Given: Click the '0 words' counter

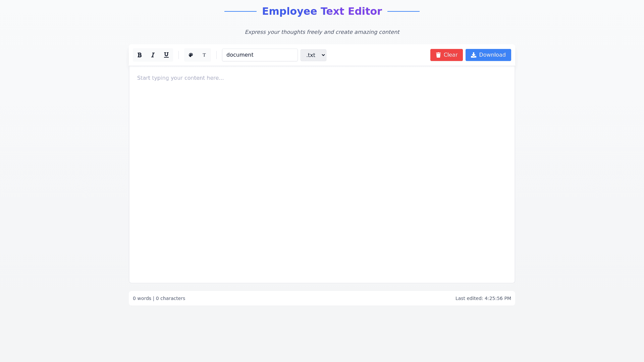Looking at the screenshot, I should pos(142,298).
